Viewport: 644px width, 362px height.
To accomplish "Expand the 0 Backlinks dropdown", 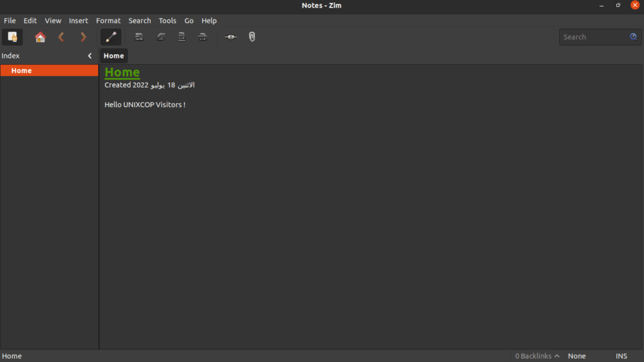I will pos(537,356).
